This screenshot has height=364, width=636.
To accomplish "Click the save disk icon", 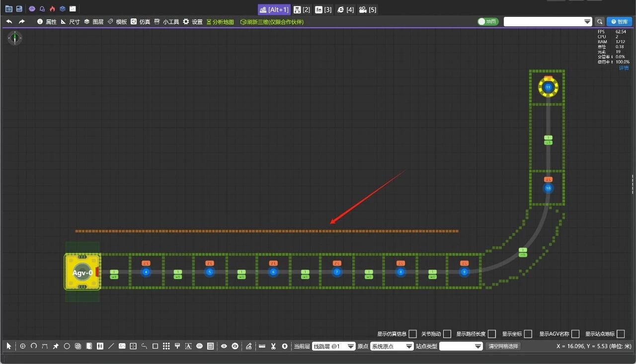I will click(x=19, y=9).
